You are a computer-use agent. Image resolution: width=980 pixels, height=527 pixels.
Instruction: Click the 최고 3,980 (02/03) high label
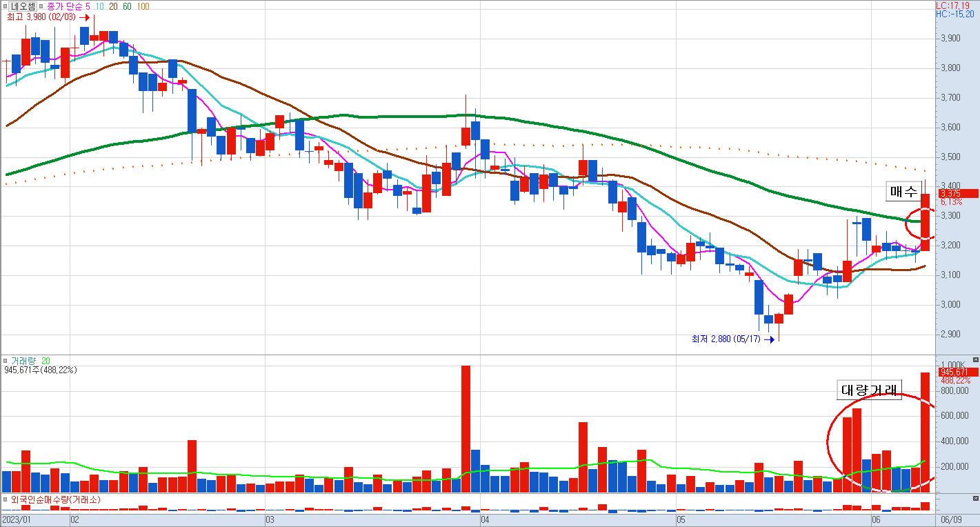coord(40,17)
